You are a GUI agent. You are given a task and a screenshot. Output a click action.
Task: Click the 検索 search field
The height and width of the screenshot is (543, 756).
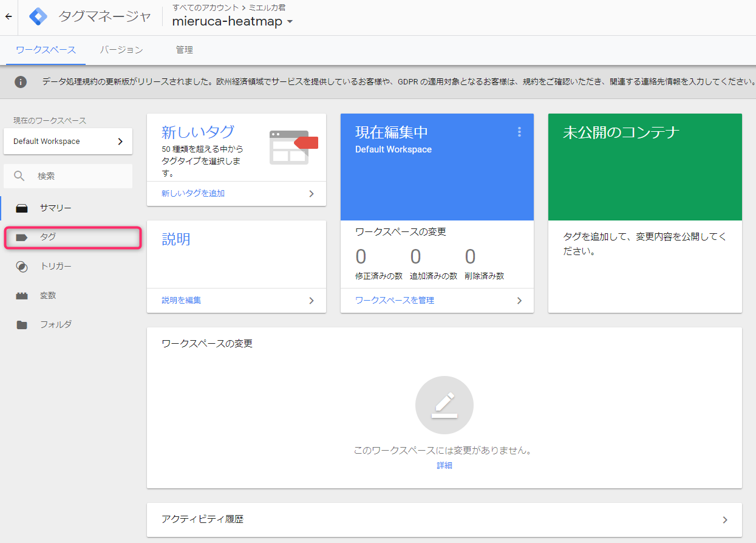click(68, 176)
